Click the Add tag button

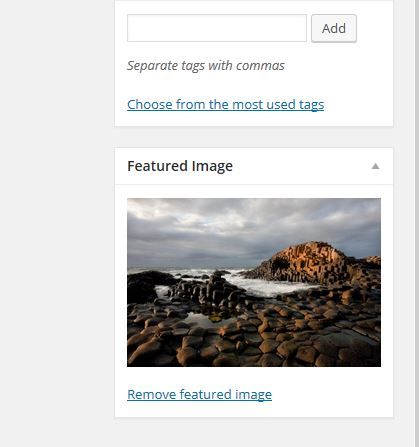pos(334,28)
